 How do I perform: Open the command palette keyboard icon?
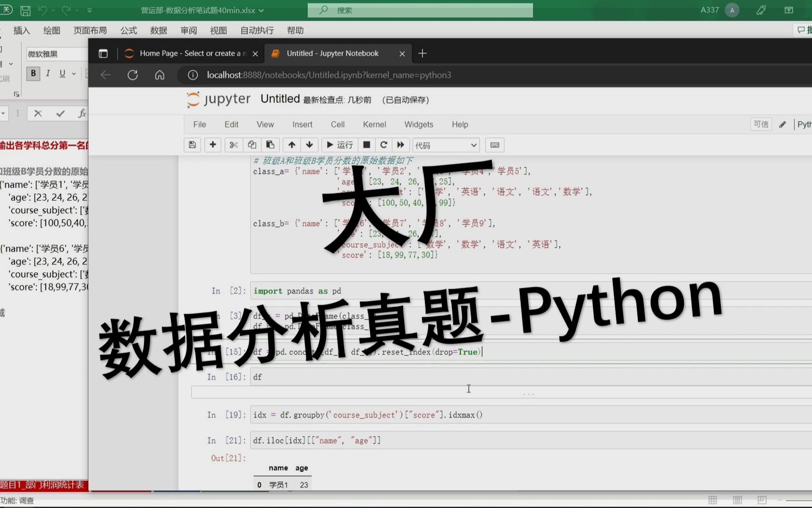tap(495, 145)
